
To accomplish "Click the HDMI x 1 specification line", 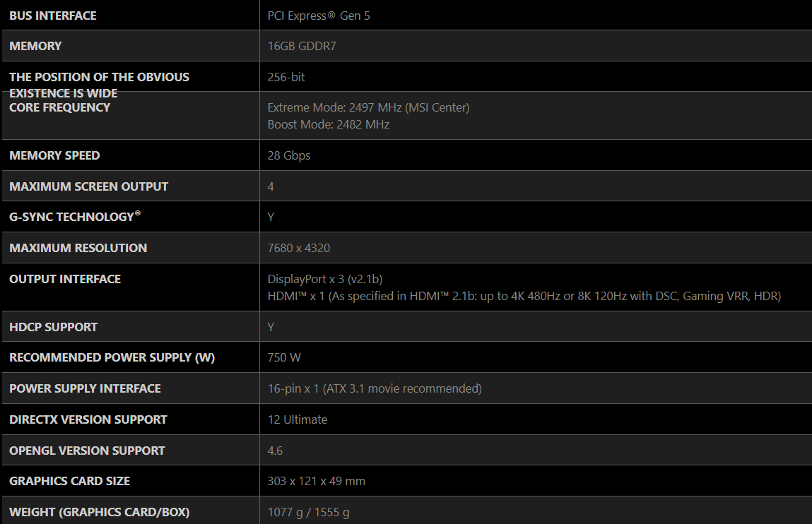I will 524,296.
